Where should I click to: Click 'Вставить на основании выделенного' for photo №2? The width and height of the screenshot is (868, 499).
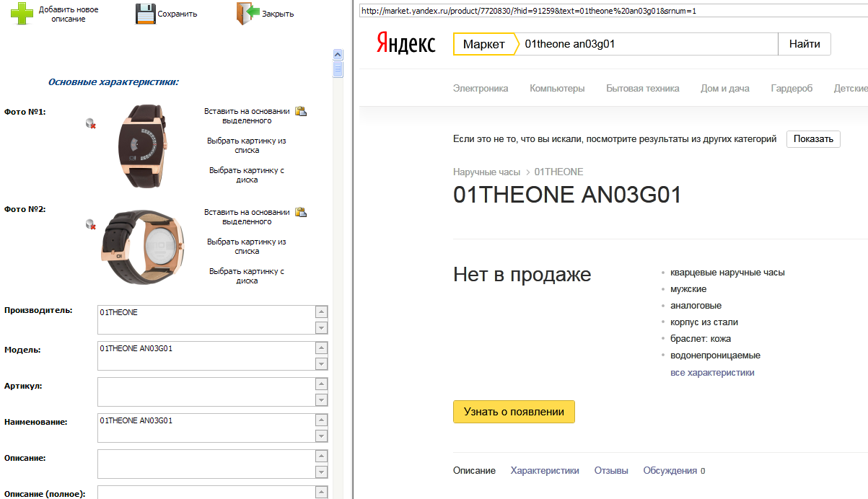click(x=247, y=217)
